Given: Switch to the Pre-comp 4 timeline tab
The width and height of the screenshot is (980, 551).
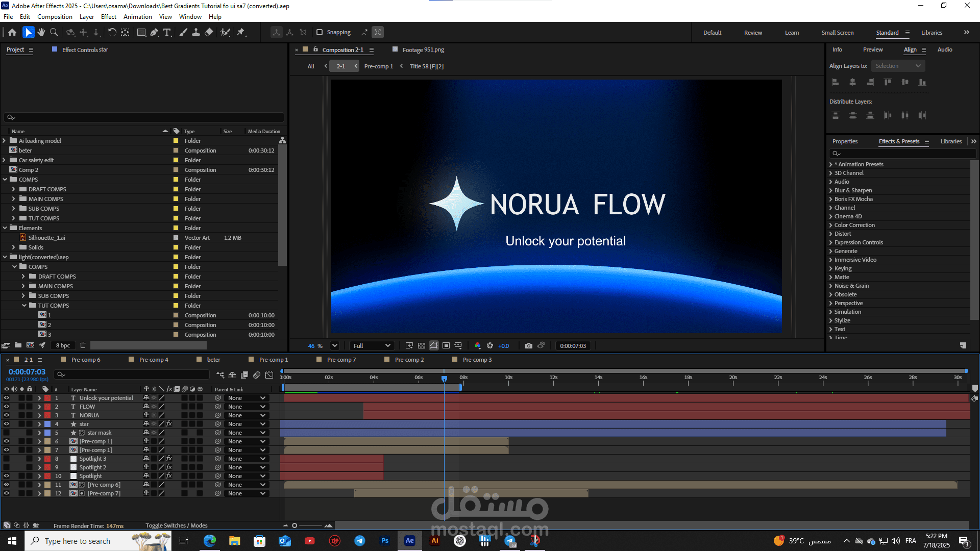Looking at the screenshot, I should [x=154, y=360].
